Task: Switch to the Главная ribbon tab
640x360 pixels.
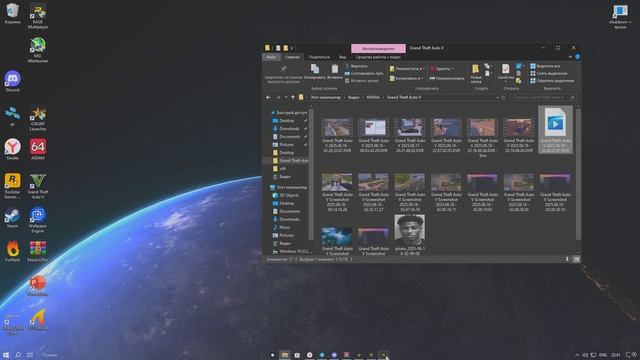Action: point(292,57)
